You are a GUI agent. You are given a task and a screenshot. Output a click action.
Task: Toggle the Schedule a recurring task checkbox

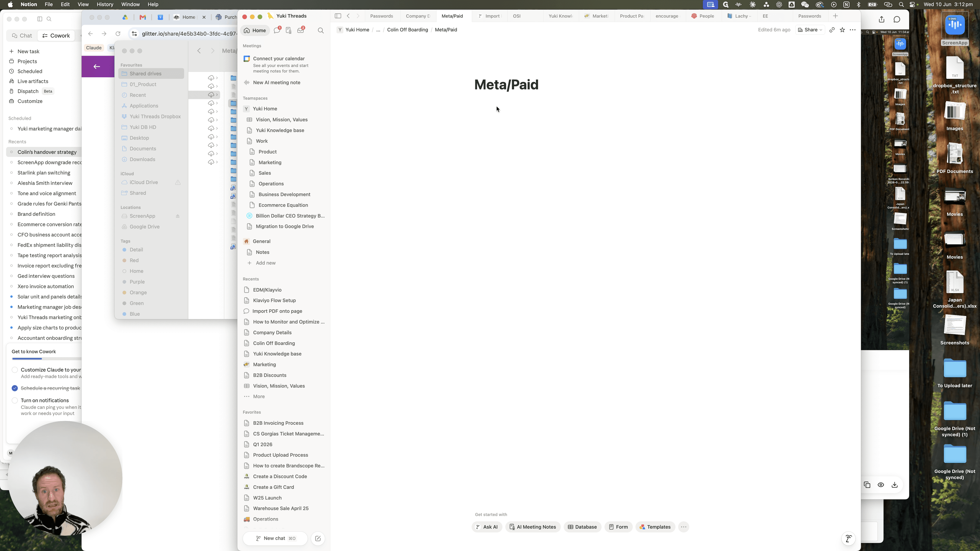click(15, 388)
